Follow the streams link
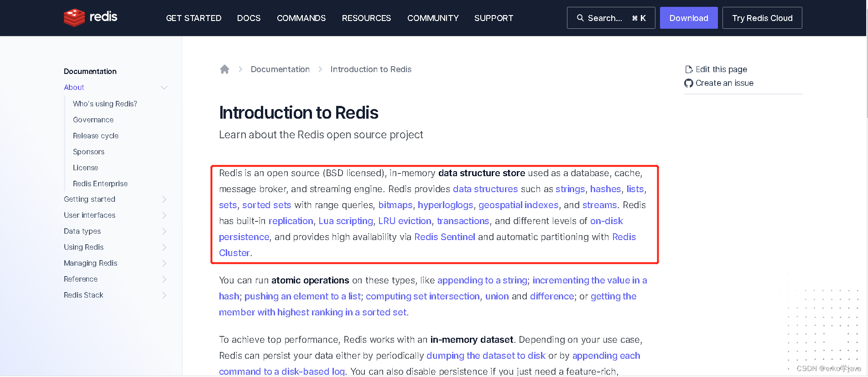 click(599, 205)
